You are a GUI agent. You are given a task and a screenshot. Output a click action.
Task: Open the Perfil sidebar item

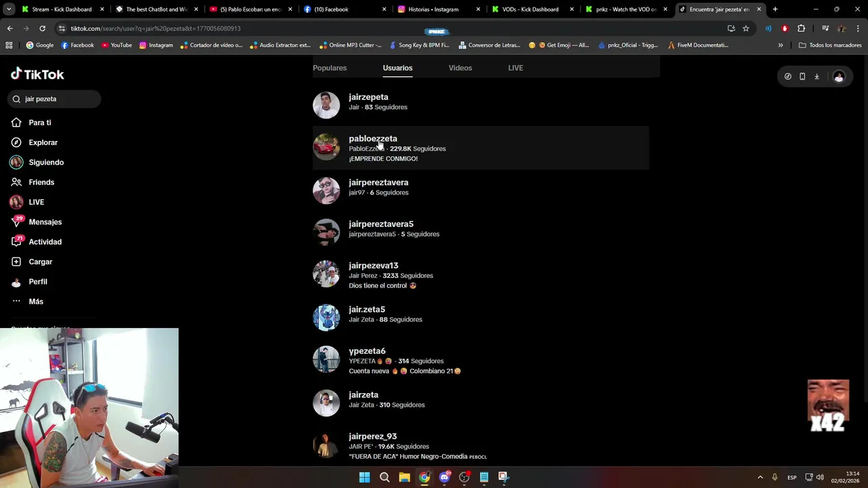tap(37, 281)
